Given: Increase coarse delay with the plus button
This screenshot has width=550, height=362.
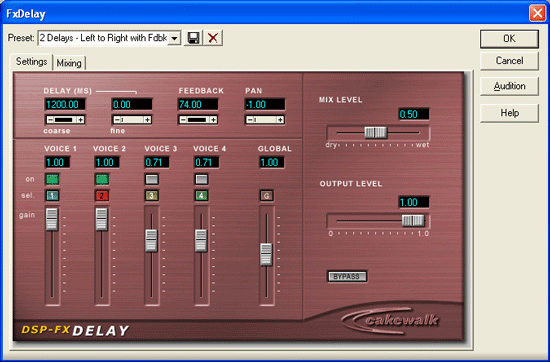Looking at the screenshot, I should pyautogui.click(x=81, y=120).
